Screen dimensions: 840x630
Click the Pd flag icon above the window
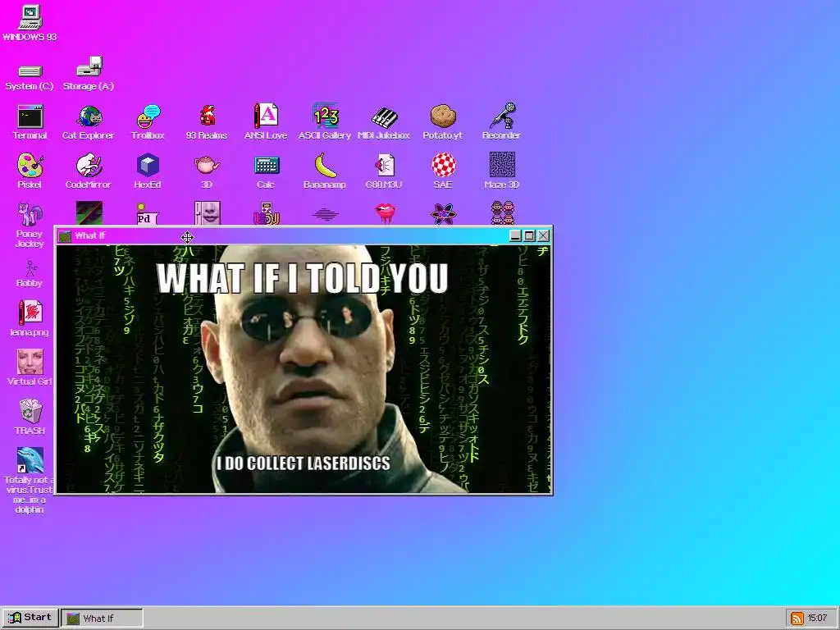coord(148,214)
